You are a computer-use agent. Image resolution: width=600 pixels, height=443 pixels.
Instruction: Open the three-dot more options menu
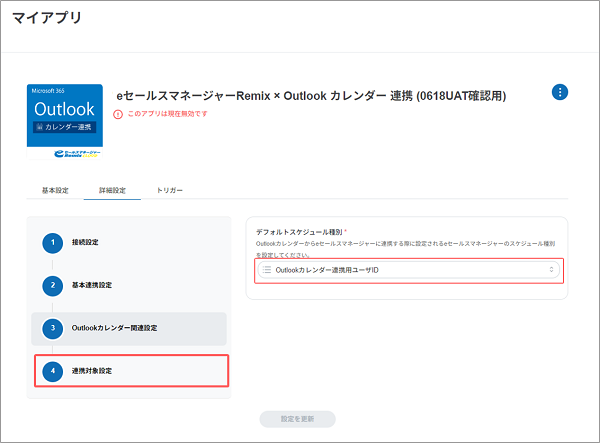pyautogui.click(x=560, y=93)
